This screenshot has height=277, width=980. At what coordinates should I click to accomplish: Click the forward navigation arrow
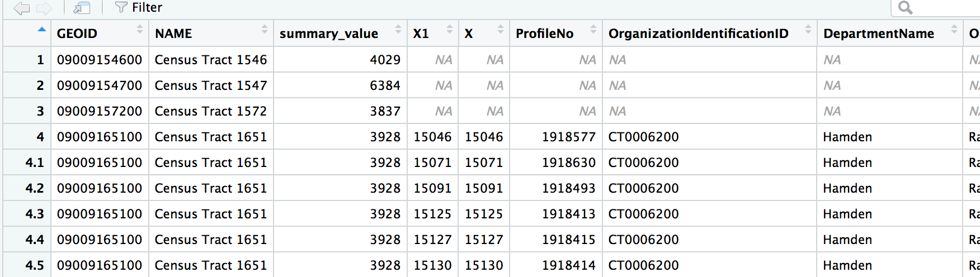click(x=44, y=8)
